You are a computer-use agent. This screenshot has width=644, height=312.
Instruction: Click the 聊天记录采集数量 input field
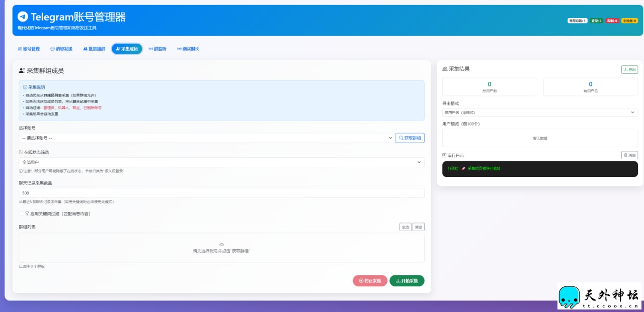tap(221, 193)
